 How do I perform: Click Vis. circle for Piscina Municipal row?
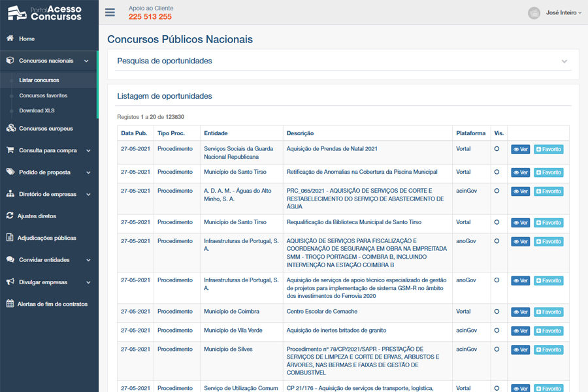pos(497,172)
